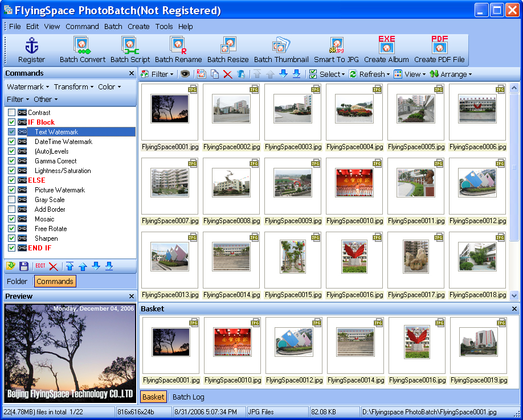
Task: Click the blue move-down arrow in file toolbar
Action: pyautogui.click(x=283, y=74)
